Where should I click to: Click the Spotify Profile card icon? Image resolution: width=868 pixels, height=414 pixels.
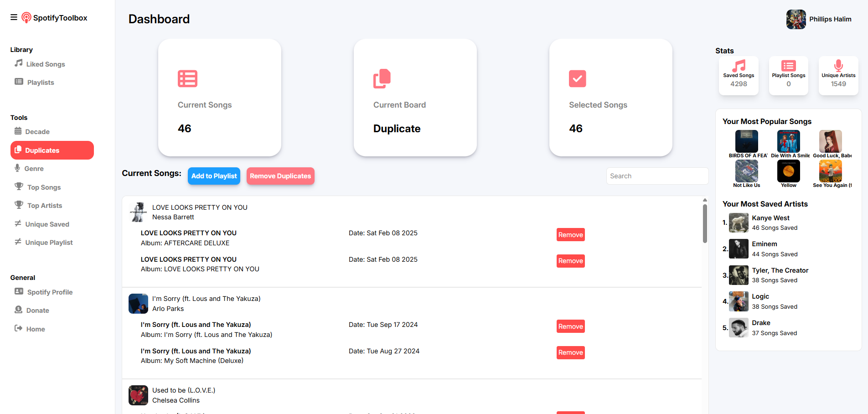pyautogui.click(x=19, y=291)
